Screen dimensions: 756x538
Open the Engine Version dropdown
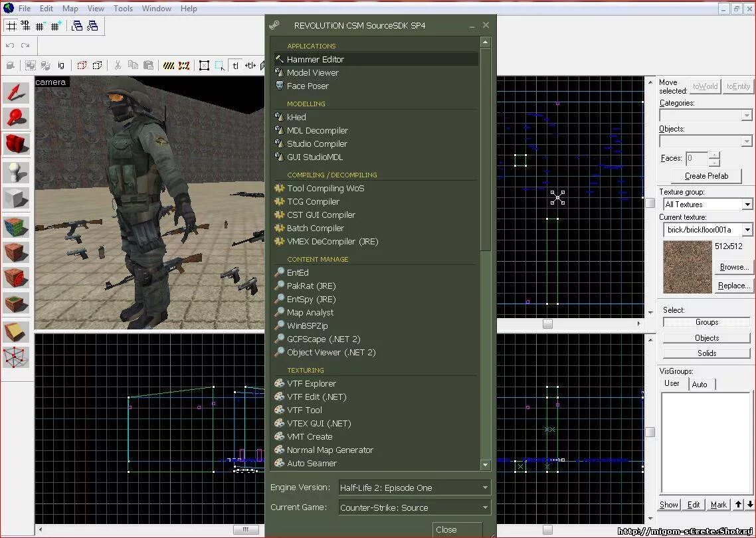[x=415, y=488]
